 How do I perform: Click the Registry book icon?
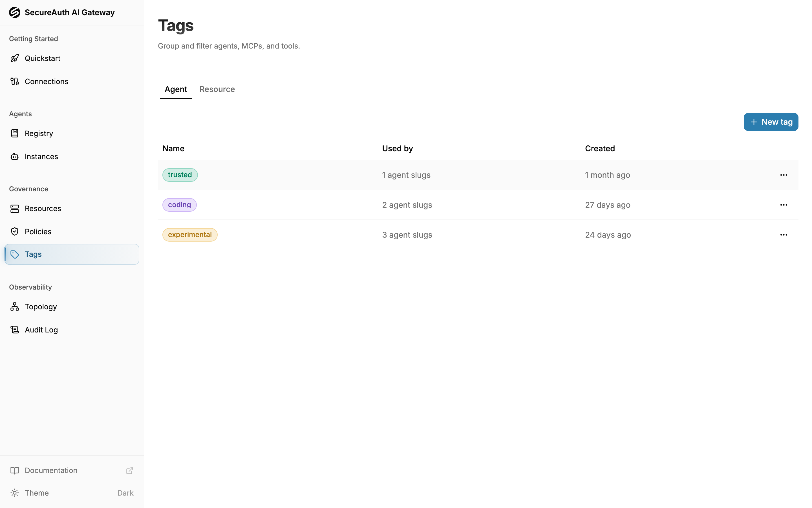click(14, 133)
